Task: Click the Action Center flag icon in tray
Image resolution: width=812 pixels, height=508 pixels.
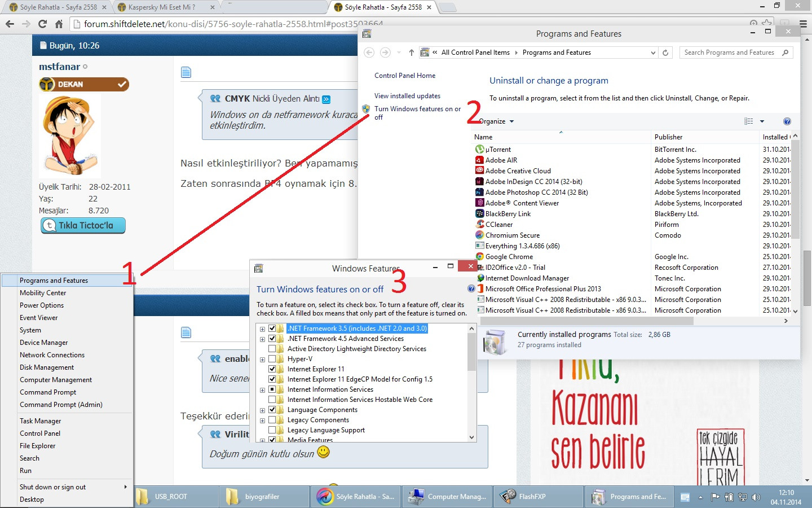Action: point(715,497)
